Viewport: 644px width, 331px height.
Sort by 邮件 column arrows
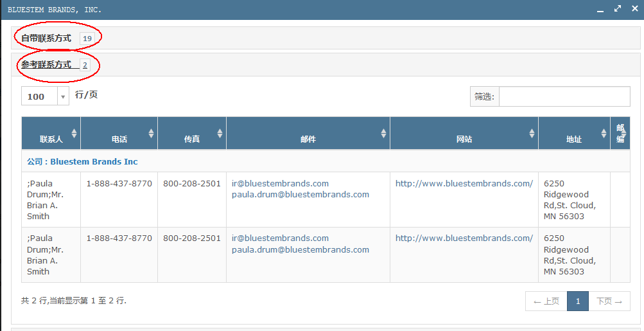point(383,133)
